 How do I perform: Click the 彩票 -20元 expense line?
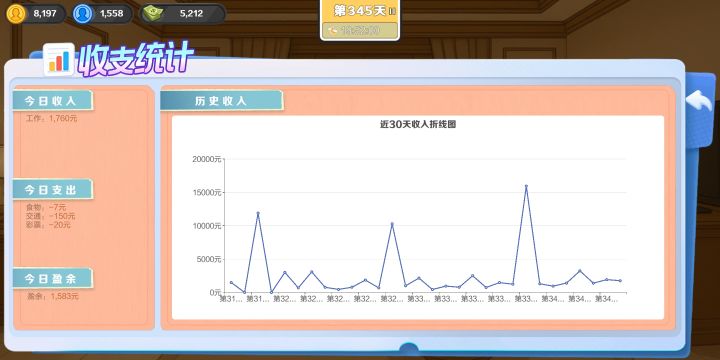click(48, 225)
